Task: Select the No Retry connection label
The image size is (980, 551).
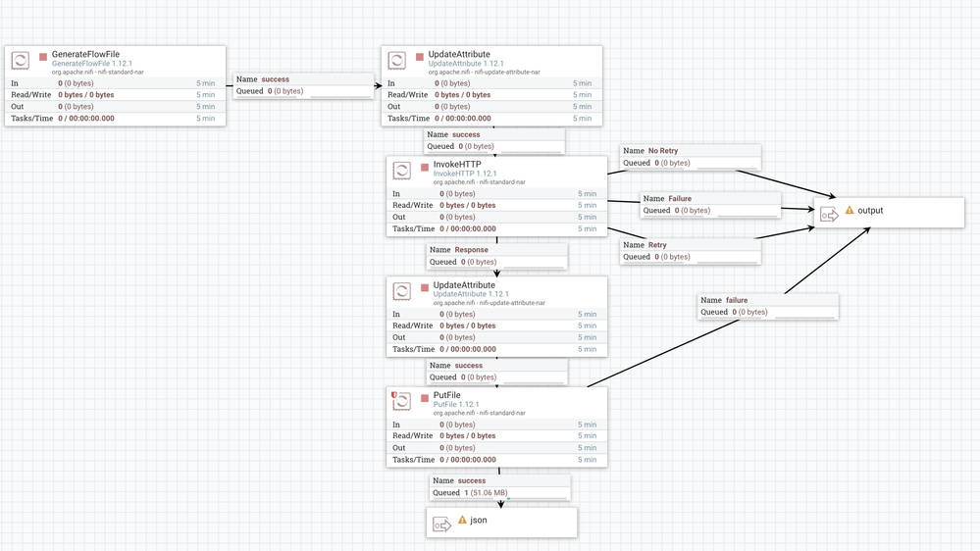Action: [691, 157]
